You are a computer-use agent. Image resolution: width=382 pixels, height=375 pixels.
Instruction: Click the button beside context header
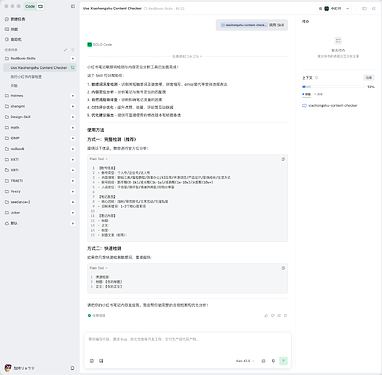pos(369,78)
